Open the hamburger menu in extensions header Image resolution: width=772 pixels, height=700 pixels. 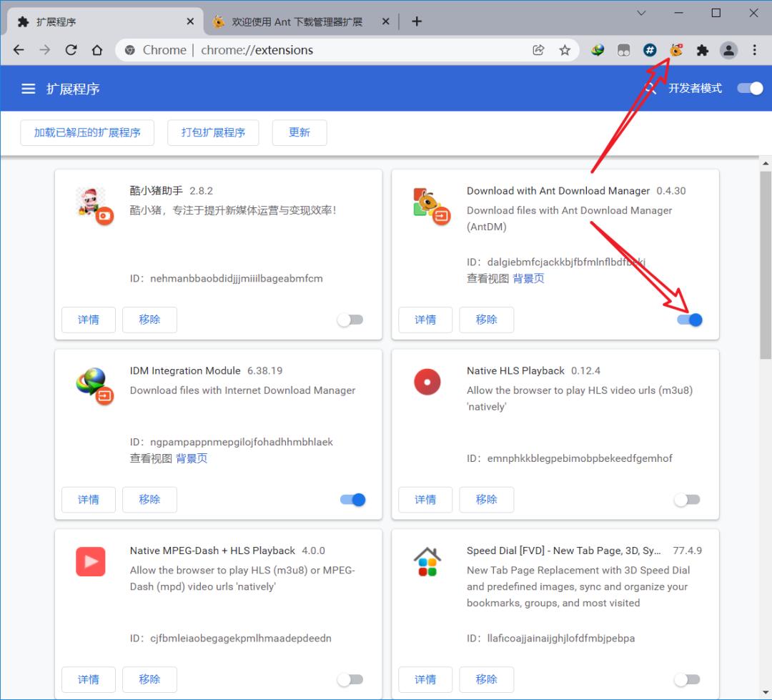pyautogui.click(x=29, y=89)
